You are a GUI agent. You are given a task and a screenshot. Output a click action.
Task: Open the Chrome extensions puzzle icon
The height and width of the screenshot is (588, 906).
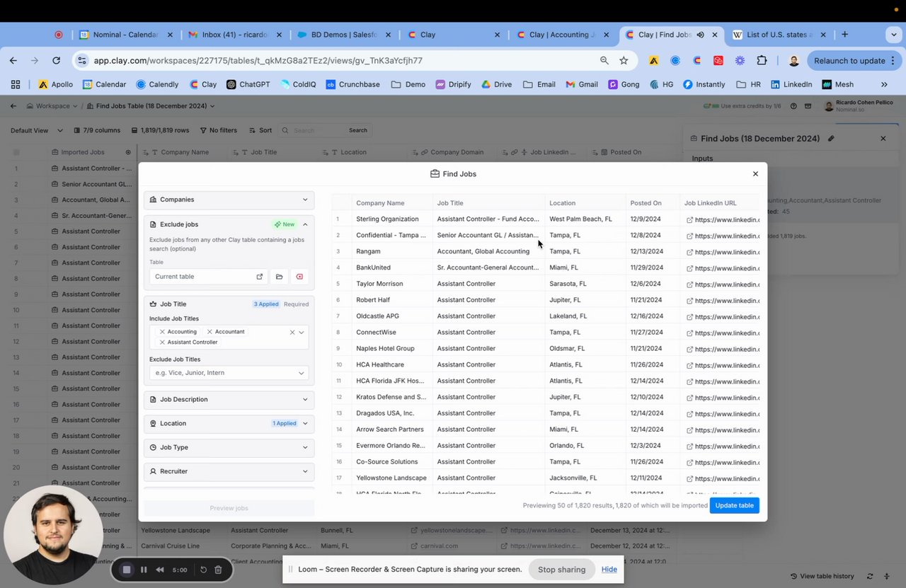pyautogui.click(x=762, y=61)
